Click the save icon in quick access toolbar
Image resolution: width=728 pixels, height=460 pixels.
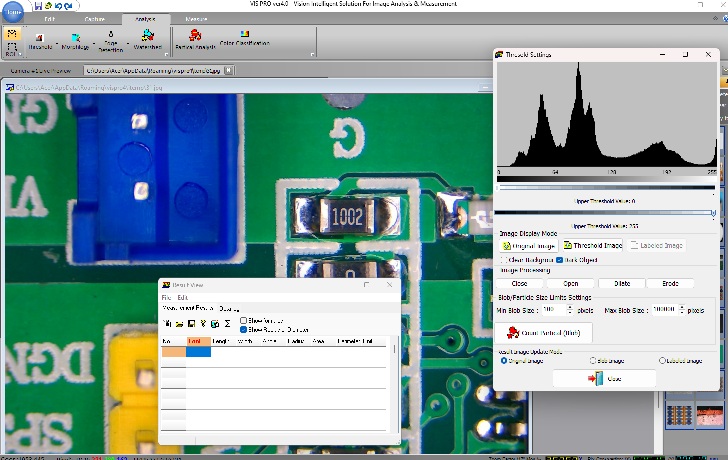pyautogui.click(x=38, y=6)
